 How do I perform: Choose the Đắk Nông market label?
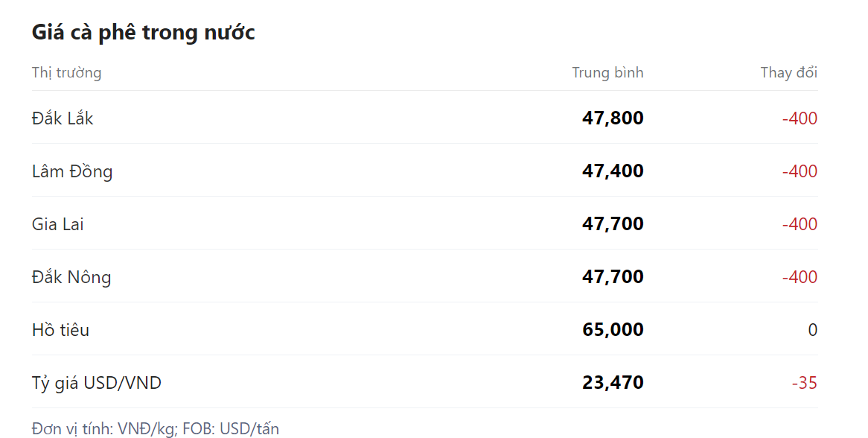click(71, 277)
